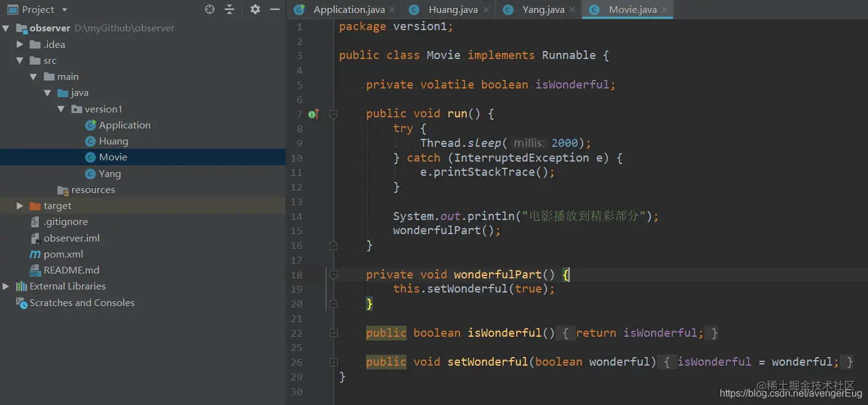Expand the .idea folder

click(20, 44)
